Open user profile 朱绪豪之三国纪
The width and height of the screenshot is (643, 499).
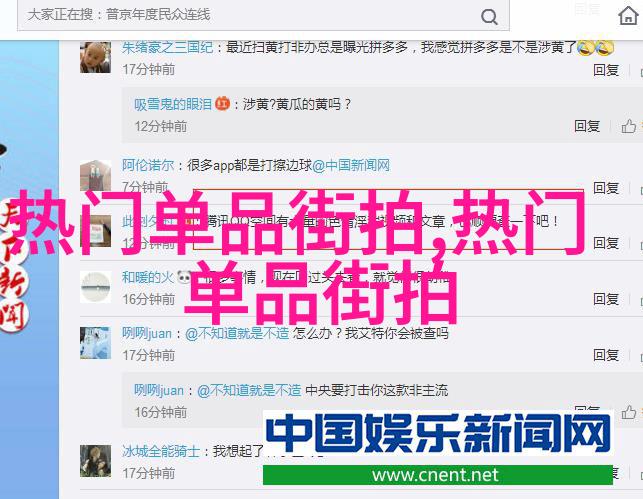(167, 48)
